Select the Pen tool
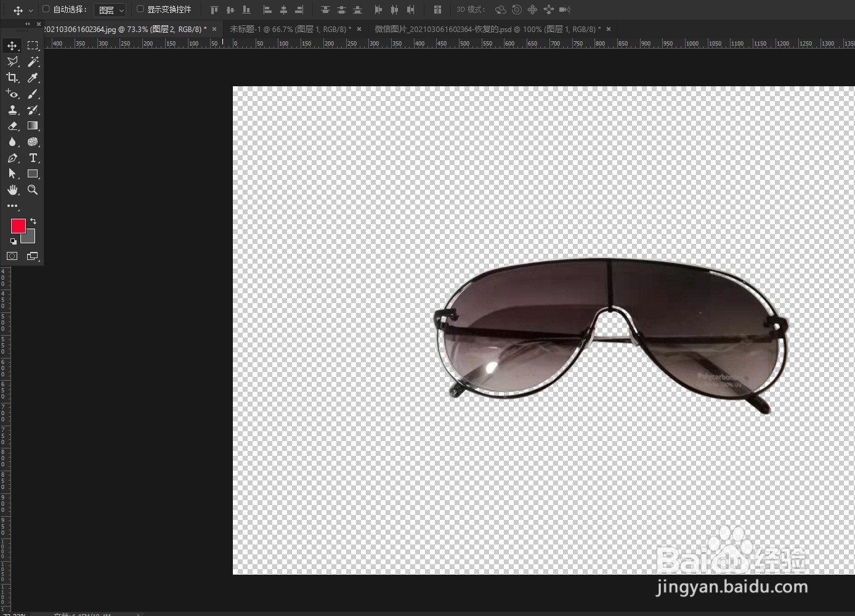 [12, 158]
